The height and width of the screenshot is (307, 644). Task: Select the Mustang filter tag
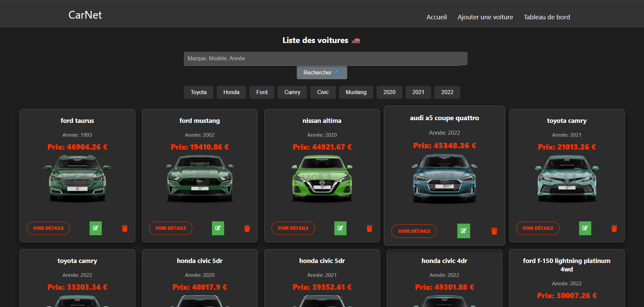pyautogui.click(x=356, y=92)
